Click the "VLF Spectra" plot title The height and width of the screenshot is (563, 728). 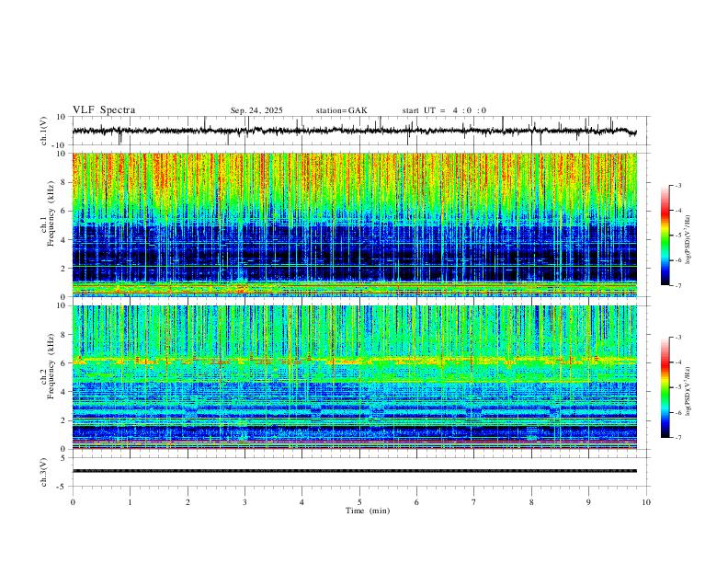[104, 110]
